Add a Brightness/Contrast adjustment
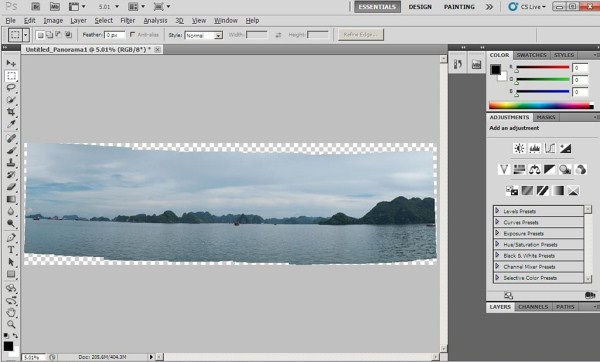Viewport: 600px width, 362px height. pos(519,148)
